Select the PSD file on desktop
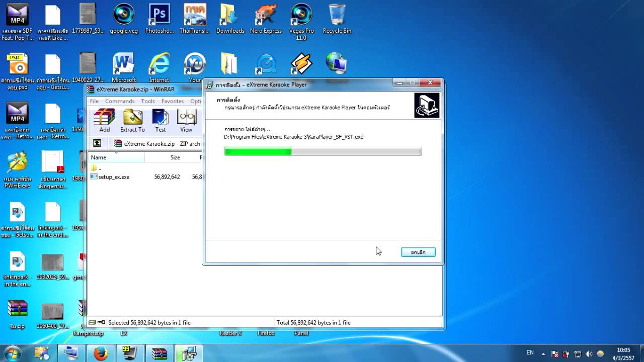Screen dimensions: 644x362 tap(18, 72)
